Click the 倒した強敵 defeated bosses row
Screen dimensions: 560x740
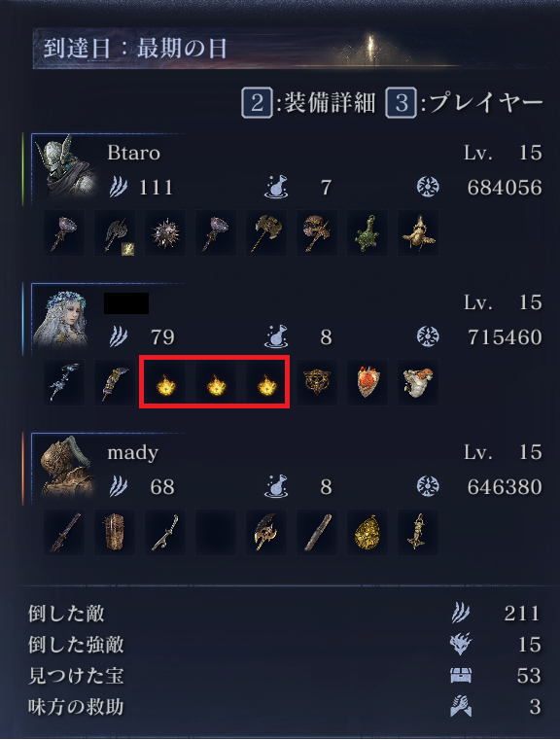[x=285, y=645]
